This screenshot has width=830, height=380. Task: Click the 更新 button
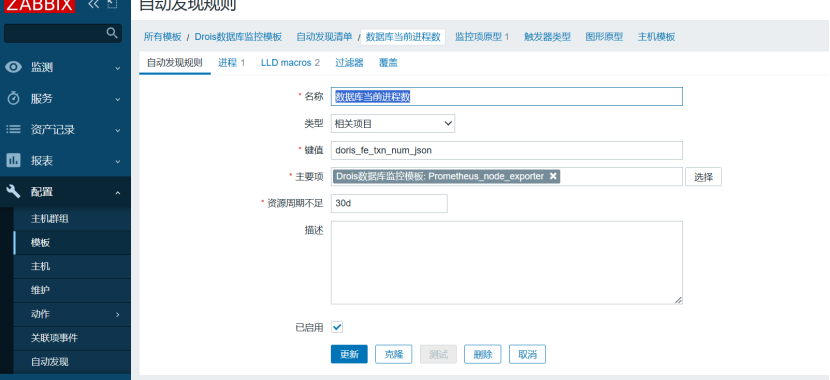coord(349,354)
